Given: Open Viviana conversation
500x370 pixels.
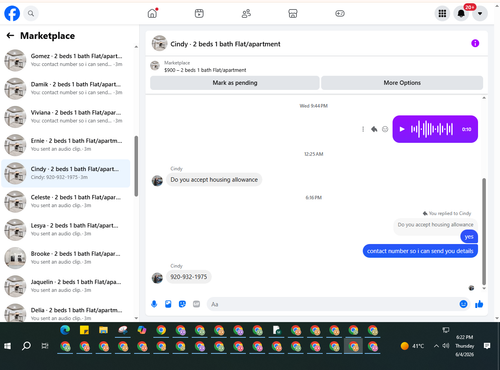Looking at the screenshot, I should pos(66,117).
